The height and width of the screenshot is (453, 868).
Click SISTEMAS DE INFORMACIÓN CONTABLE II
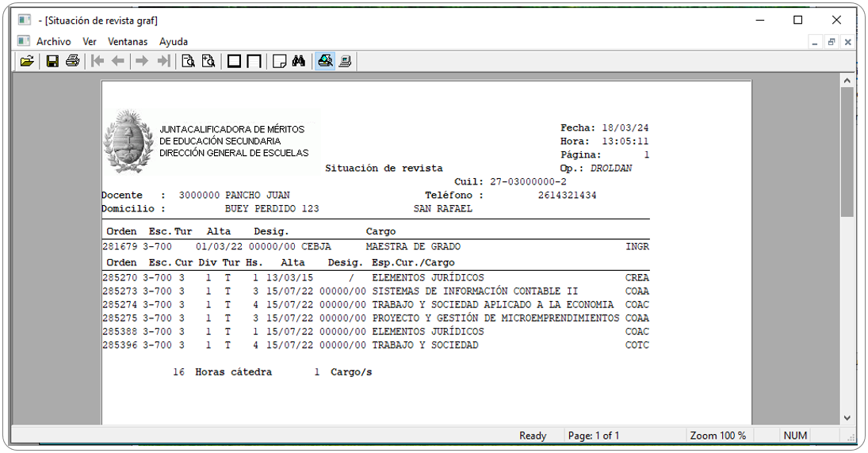pyautogui.click(x=475, y=291)
